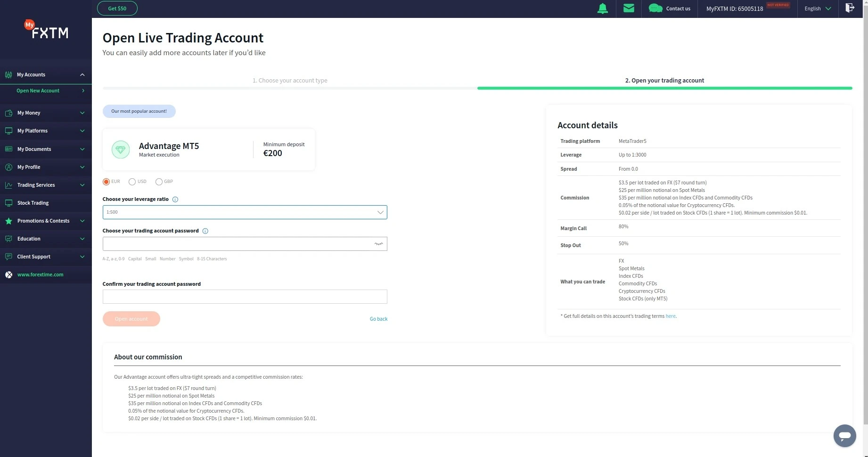Click the notification bell icon

[x=602, y=8]
